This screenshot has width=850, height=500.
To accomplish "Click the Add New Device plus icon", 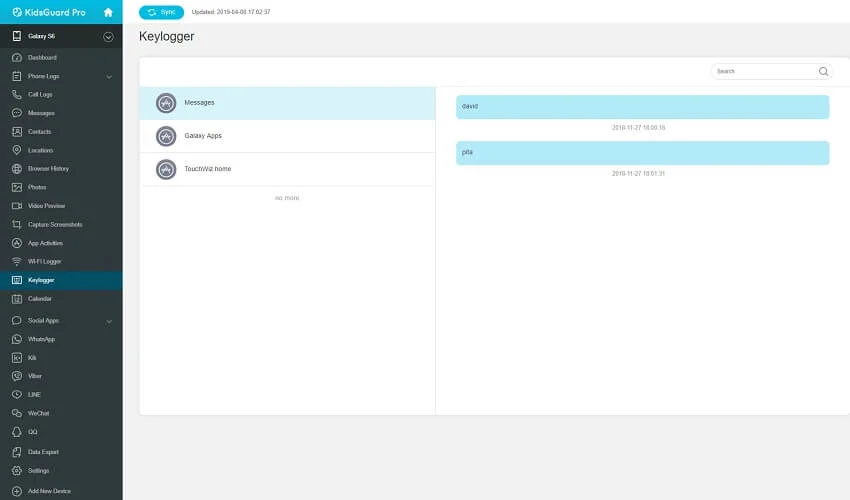I will [x=17, y=491].
